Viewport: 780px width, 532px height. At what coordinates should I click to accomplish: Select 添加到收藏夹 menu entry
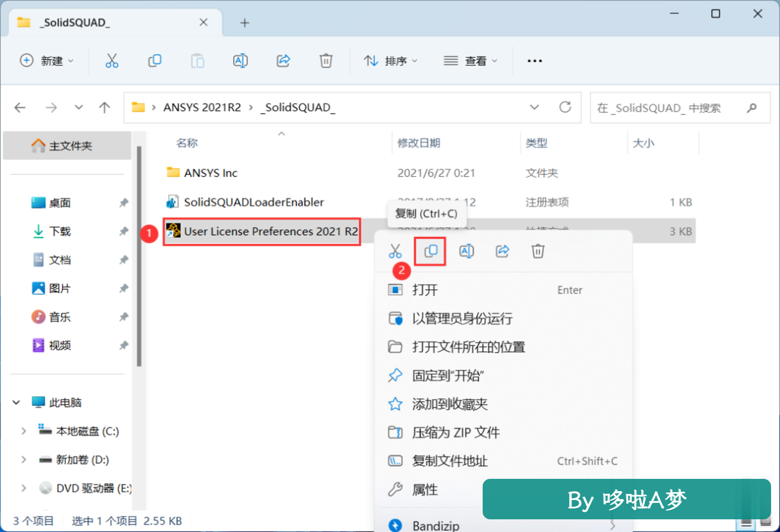coord(503,404)
